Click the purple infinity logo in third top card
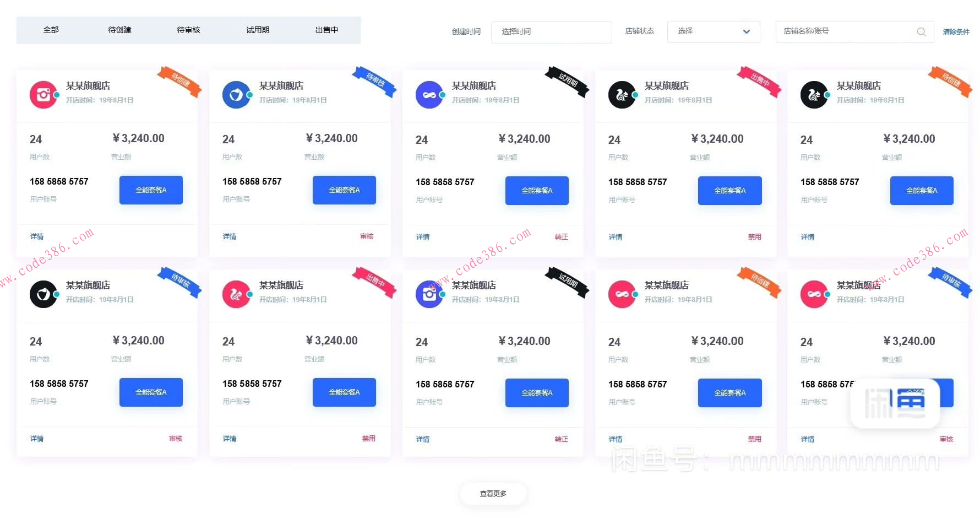The height and width of the screenshot is (518, 980). pos(429,95)
